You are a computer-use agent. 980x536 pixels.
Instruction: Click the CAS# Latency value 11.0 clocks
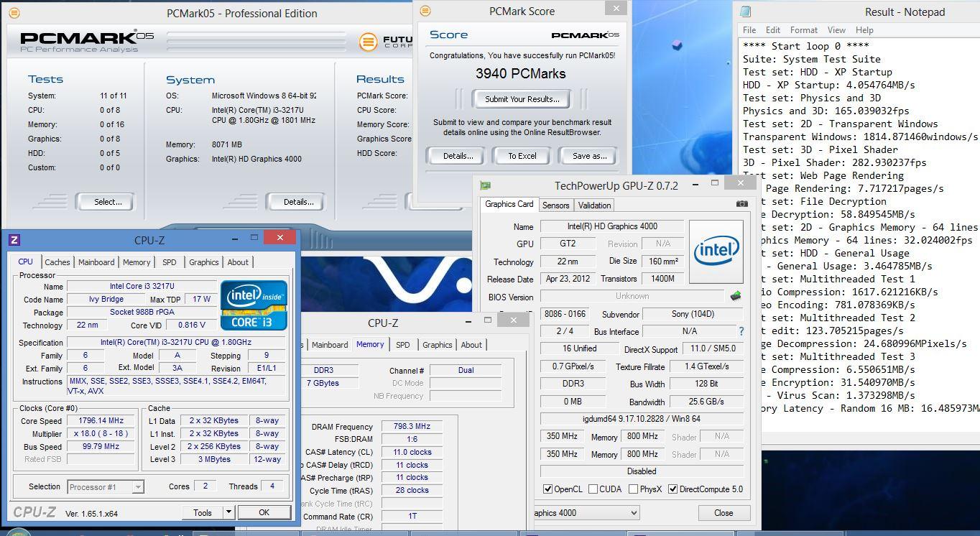(412, 453)
